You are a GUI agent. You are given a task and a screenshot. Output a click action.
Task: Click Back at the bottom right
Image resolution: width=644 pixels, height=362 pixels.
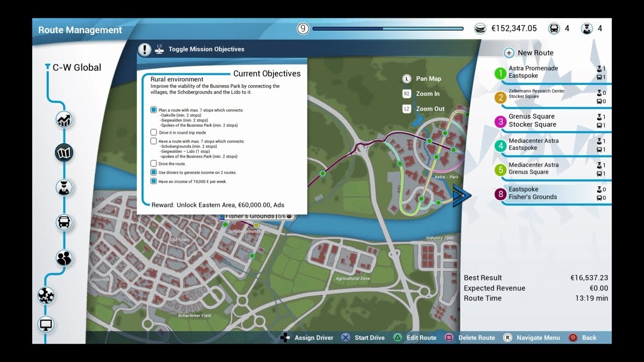tap(589, 338)
